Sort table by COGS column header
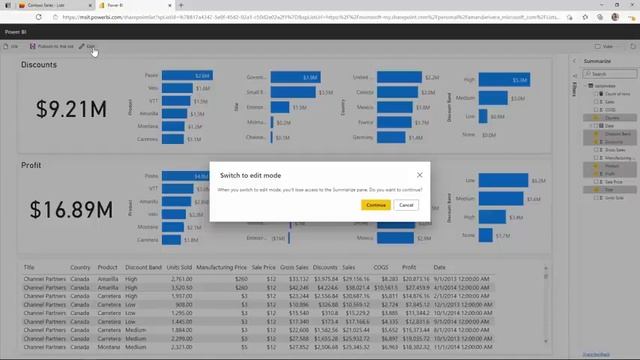This screenshot has height=360, width=640. point(381,267)
